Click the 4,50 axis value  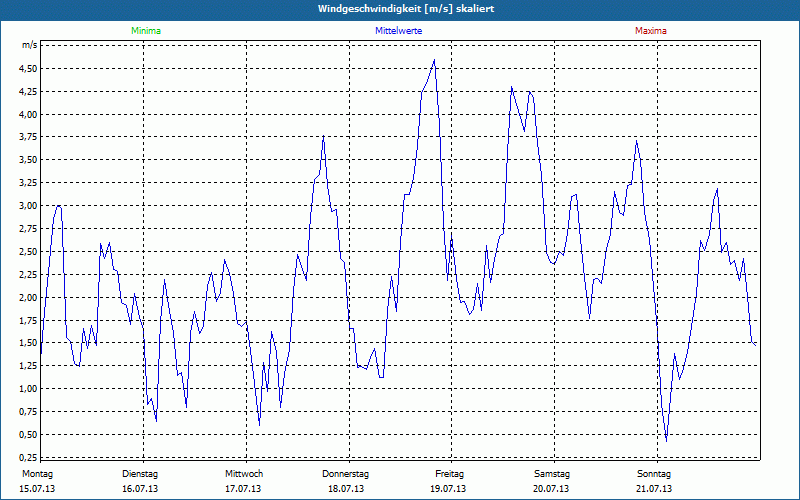[29, 69]
